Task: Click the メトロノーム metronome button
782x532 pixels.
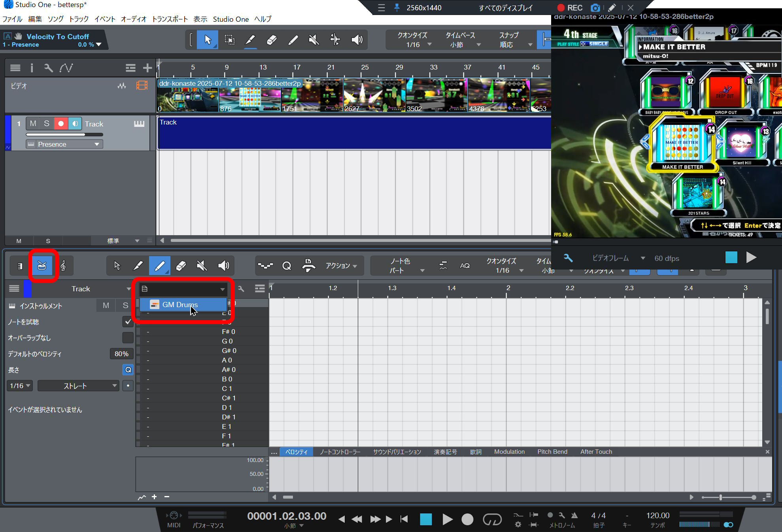Action: [x=574, y=515]
